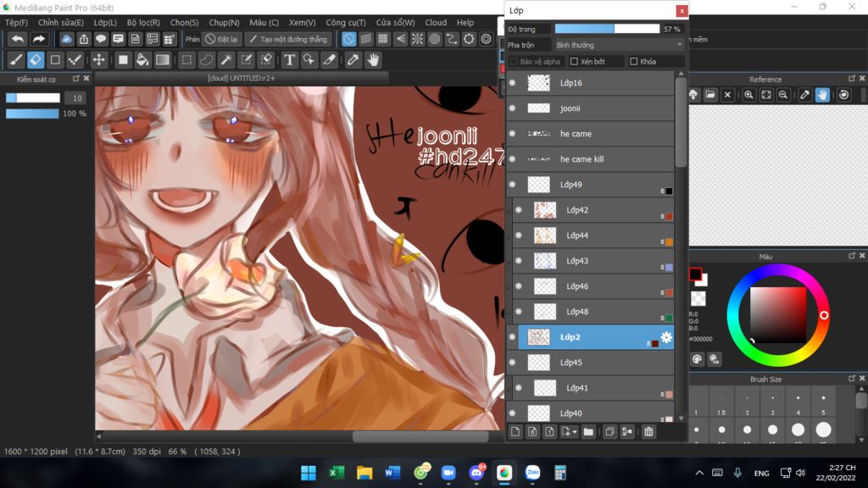Image resolution: width=868 pixels, height=488 pixels.
Task: Open the Bộ lọc(R) menu
Action: point(143,23)
